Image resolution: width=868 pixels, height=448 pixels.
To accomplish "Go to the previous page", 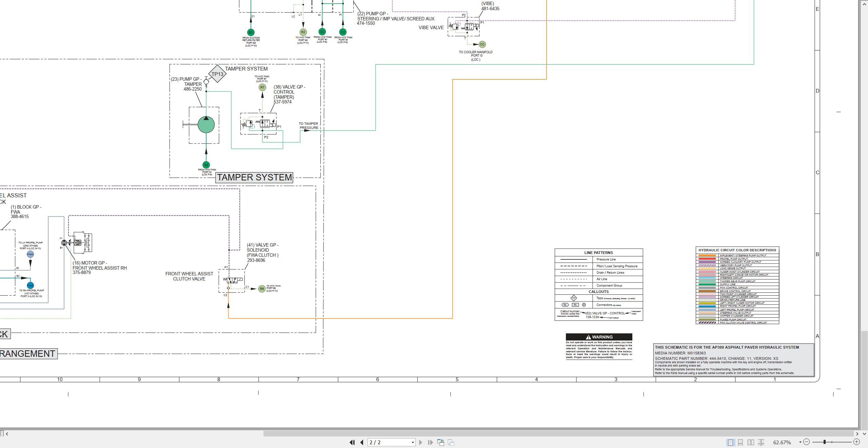I will tap(362, 442).
